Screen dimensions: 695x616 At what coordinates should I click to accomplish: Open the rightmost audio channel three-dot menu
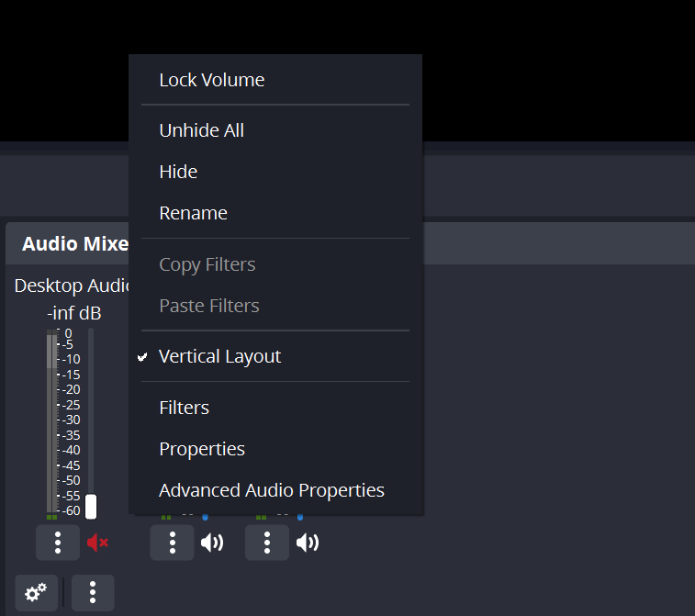click(x=267, y=543)
